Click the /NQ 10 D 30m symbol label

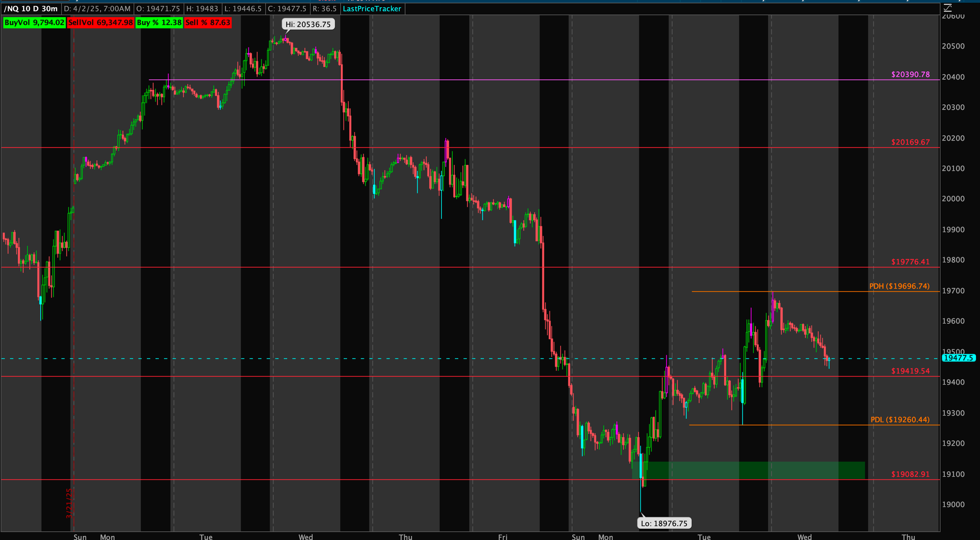point(30,9)
